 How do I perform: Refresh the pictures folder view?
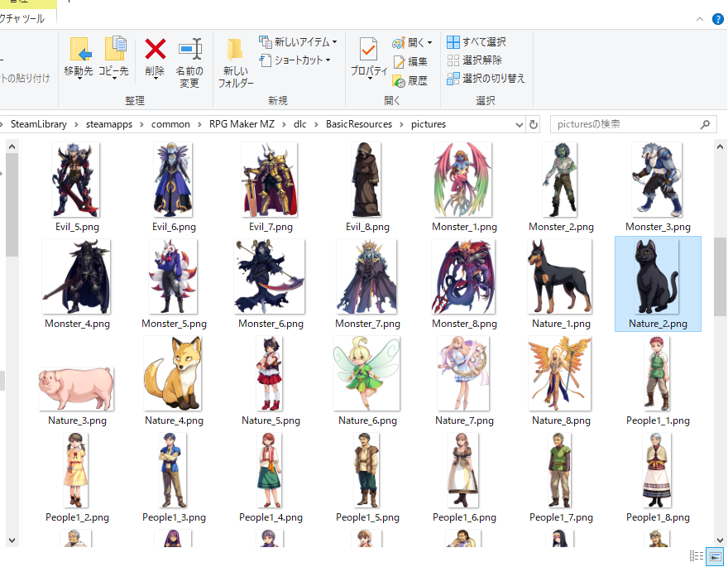(534, 124)
